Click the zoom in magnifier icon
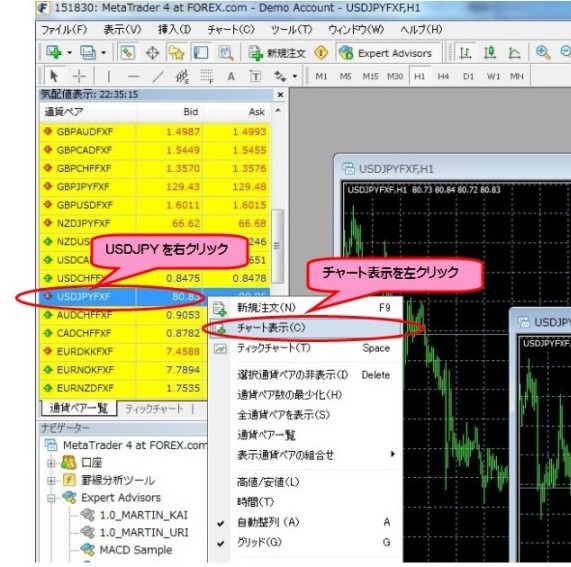 pyautogui.click(x=543, y=53)
